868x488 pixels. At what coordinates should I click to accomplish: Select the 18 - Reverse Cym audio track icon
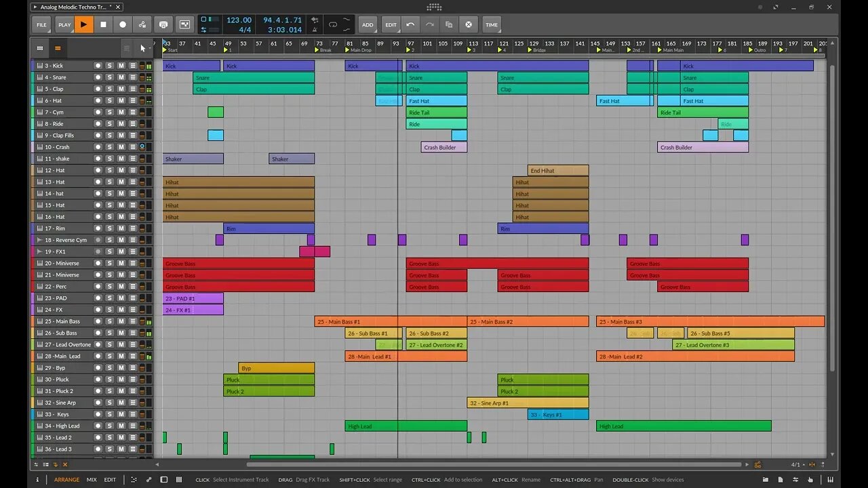coord(39,240)
